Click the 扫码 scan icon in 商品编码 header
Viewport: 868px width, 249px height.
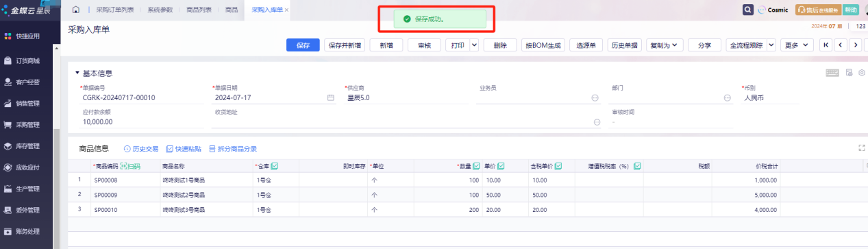(130, 166)
